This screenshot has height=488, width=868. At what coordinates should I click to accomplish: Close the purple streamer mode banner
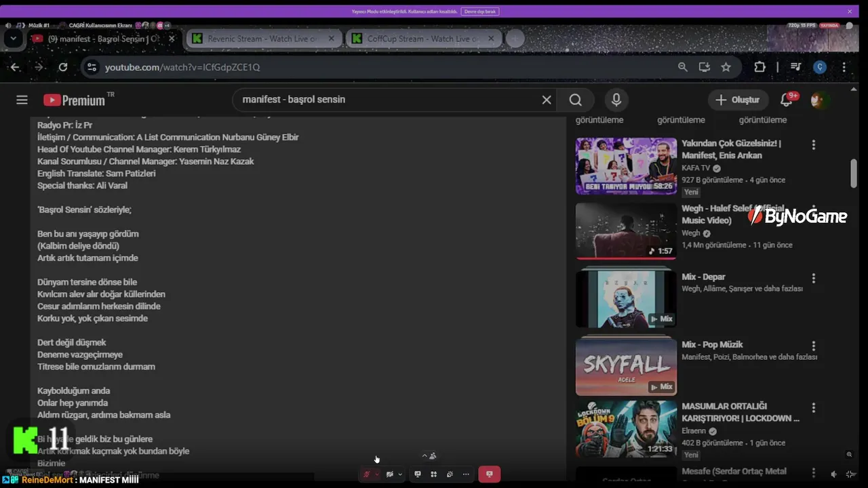(849, 12)
